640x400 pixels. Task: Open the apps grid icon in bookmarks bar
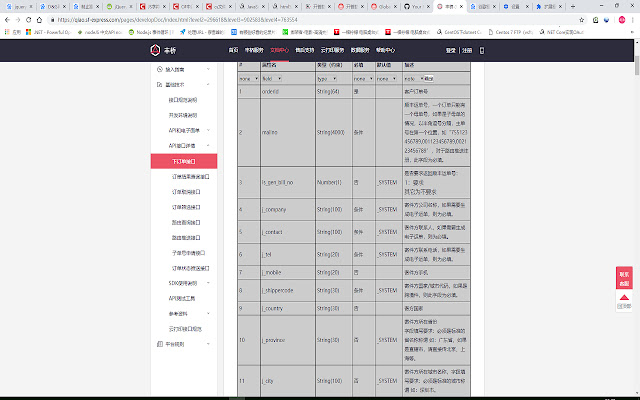click(x=7, y=32)
